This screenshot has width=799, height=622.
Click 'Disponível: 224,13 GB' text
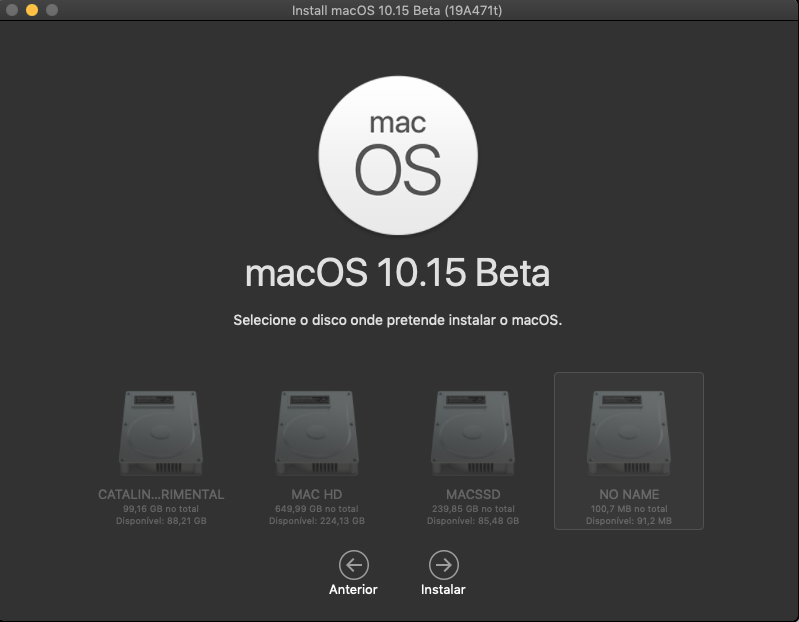point(316,521)
